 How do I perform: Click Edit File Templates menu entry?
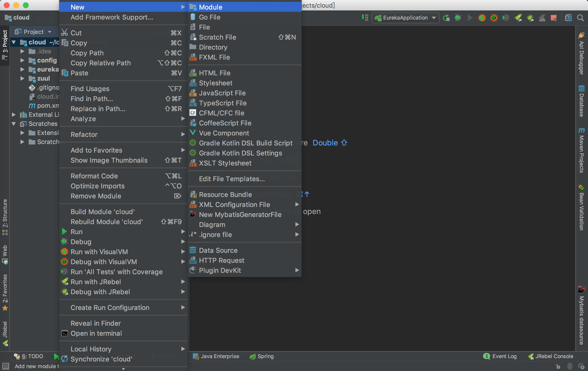[232, 179]
